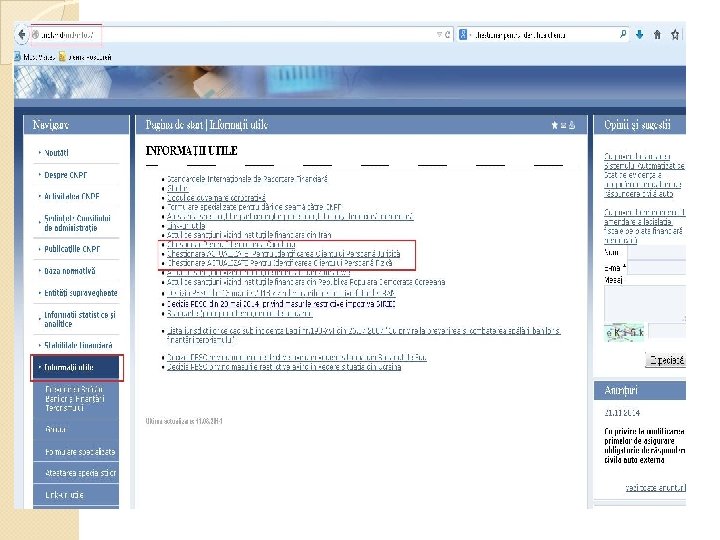Viewport: 720px width, 540px height.
Task: Click the Expediază submit button
Action: tap(666, 360)
